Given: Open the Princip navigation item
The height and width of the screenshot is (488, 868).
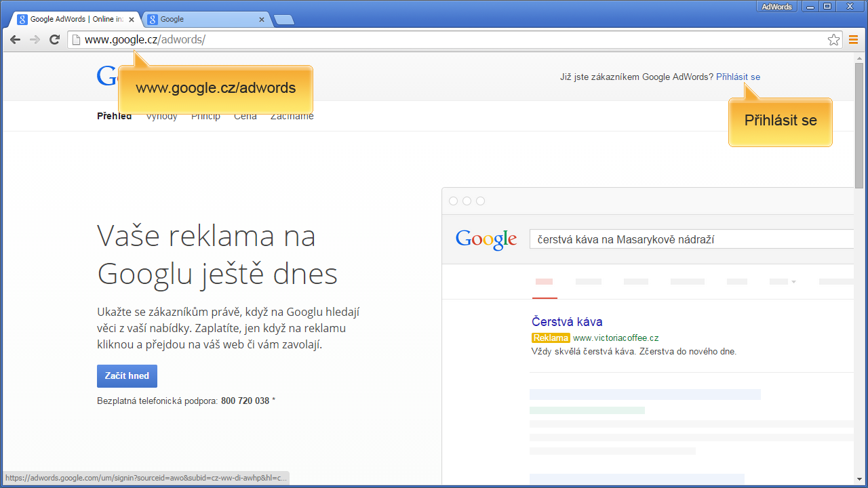Looking at the screenshot, I should tap(205, 116).
